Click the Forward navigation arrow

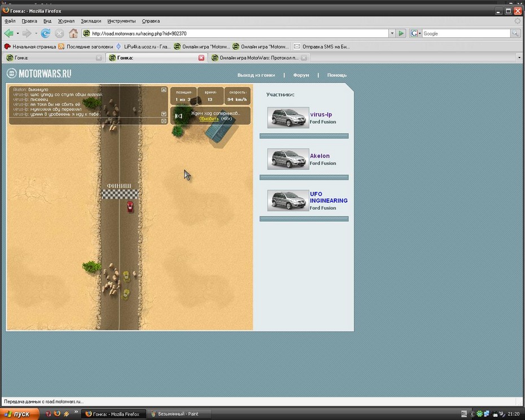27,33
